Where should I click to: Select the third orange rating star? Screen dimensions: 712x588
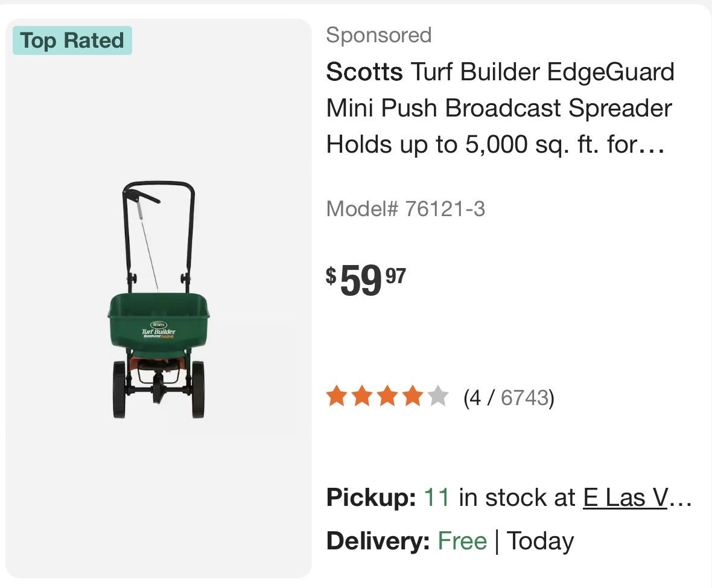click(387, 397)
